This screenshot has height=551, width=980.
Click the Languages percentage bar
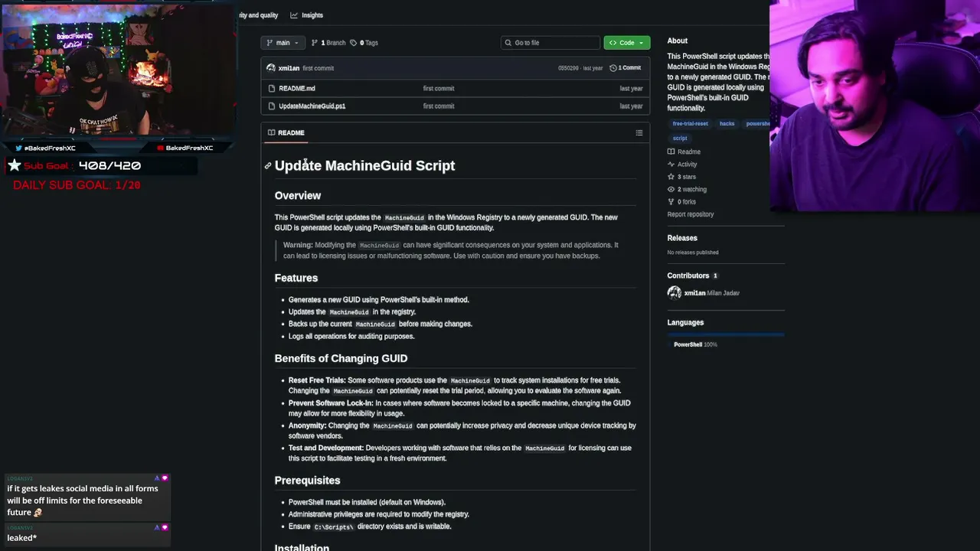[x=726, y=334]
